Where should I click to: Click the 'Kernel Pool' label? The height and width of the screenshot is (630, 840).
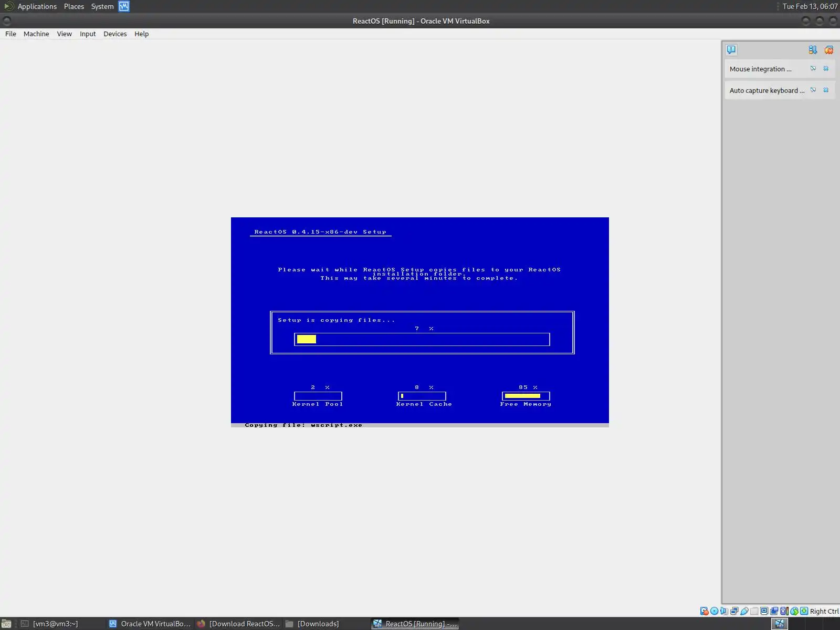tap(318, 404)
